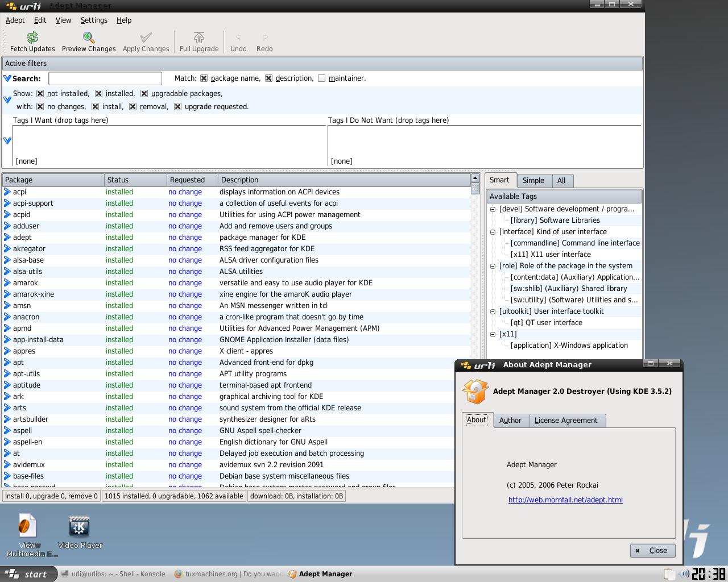Select the [application] X-Windows application tag

point(569,346)
